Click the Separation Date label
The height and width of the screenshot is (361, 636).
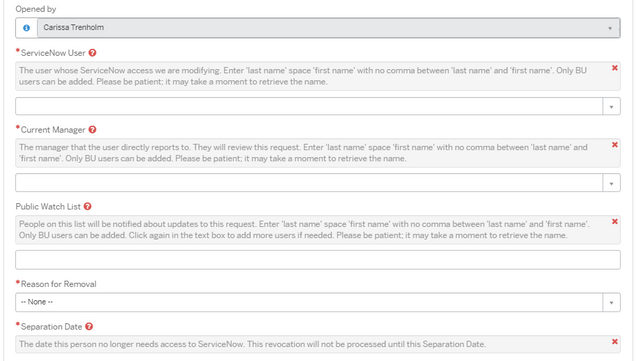pos(51,327)
